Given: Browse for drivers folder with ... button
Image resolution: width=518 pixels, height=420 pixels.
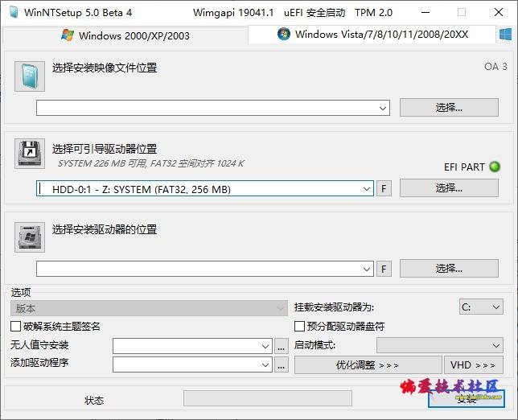Looking at the screenshot, I should [x=282, y=364].
